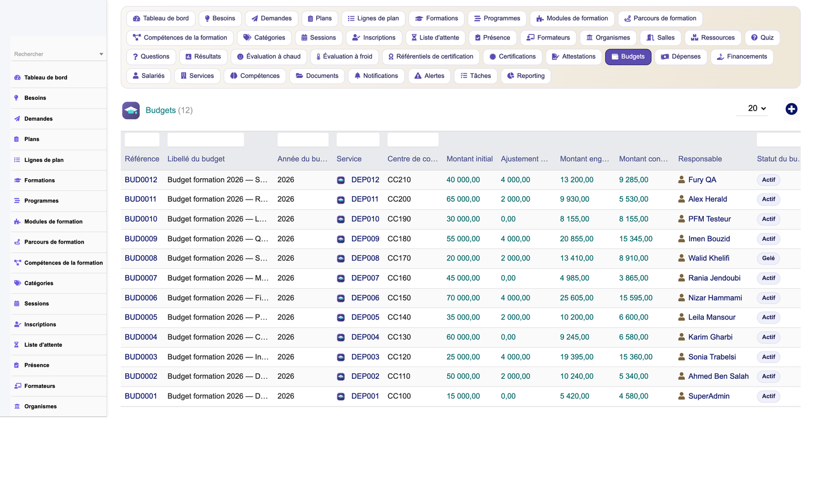The height and width of the screenshot is (504, 815).
Task: Click the Parcours de formation route icon in sidebar
Action: pyautogui.click(x=17, y=242)
